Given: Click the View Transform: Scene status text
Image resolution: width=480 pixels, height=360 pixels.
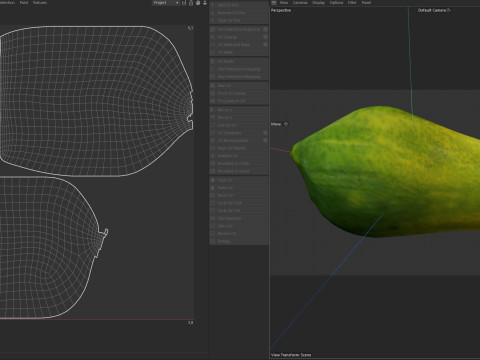Looking at the screenshot, I should pyautogui.click(x=291, y=355).
